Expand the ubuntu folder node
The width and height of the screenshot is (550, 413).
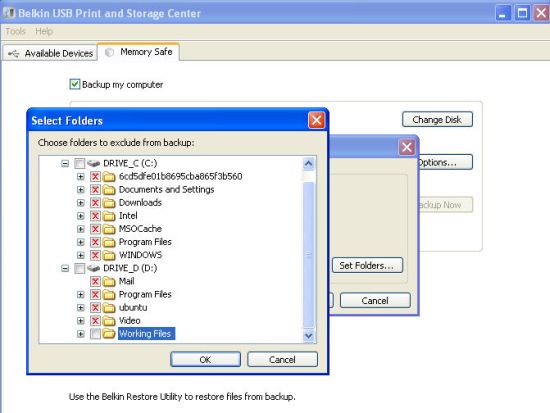pos(81,308)
